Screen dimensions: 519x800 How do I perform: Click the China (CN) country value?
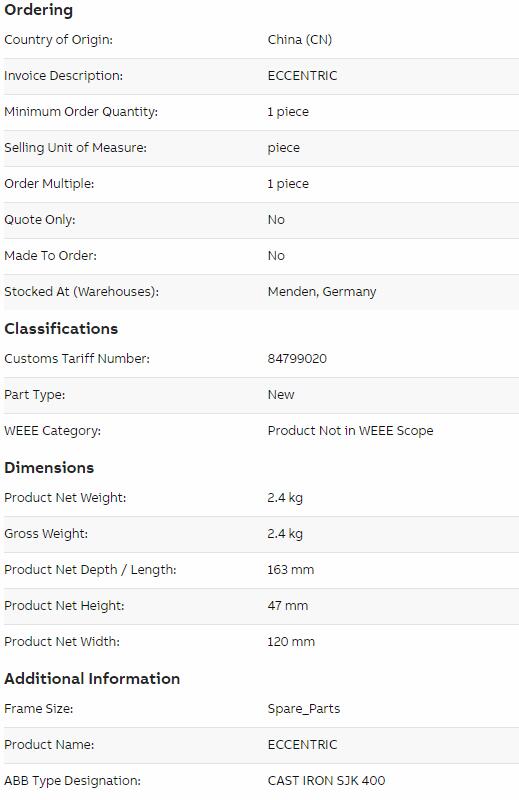[300, 40]
